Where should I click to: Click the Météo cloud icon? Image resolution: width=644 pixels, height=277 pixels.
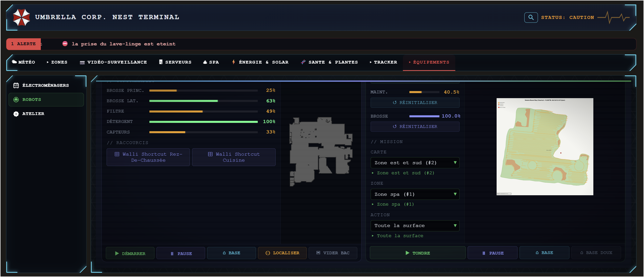(14, 62)
